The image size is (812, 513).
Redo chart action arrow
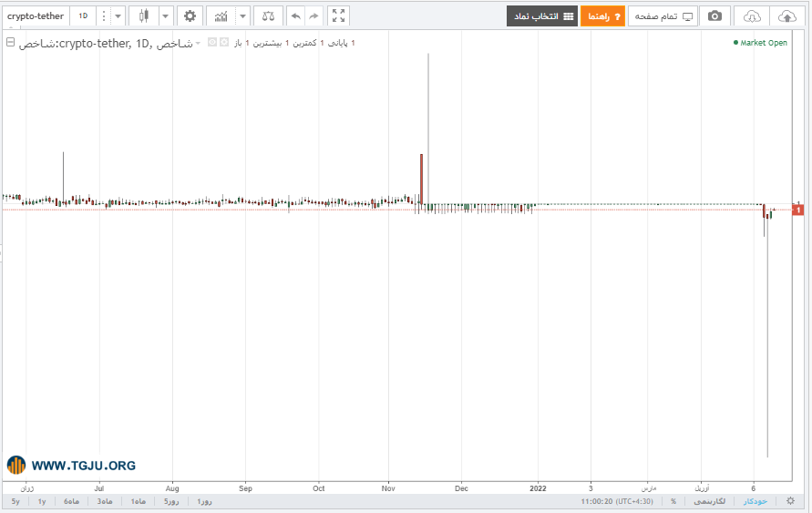pyautogui.click(x=313, y=16)
